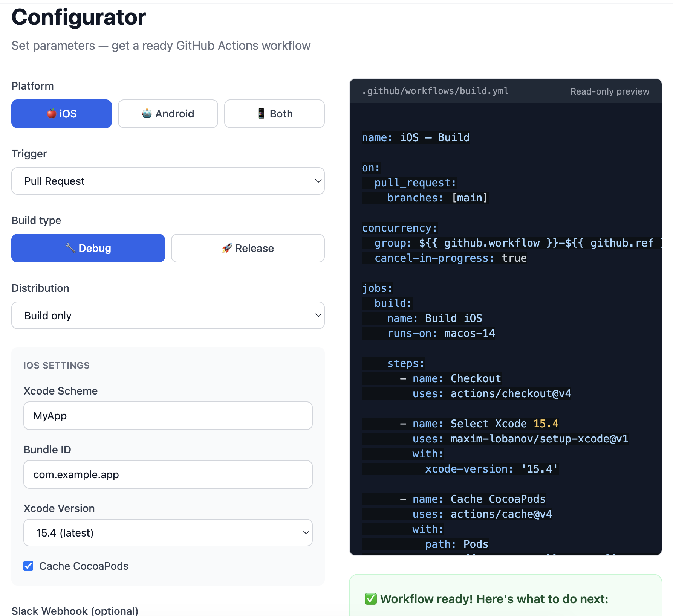Click the Cache CocoaPods label text
Viewport: 673px width, 616px height.
[x=84, y=566]
